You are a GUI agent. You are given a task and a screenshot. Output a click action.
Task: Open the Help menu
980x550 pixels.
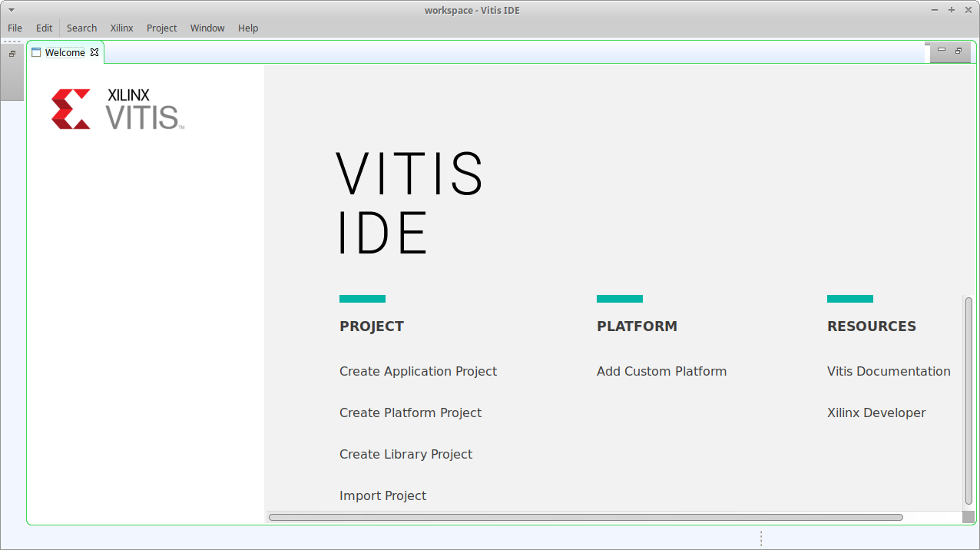click(x=248, y=28)
